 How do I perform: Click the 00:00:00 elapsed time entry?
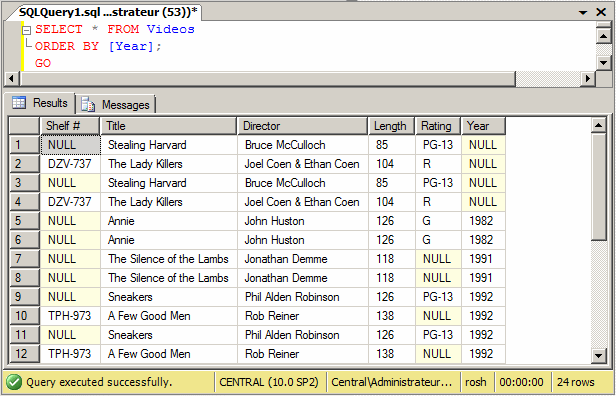coord(521,382)
